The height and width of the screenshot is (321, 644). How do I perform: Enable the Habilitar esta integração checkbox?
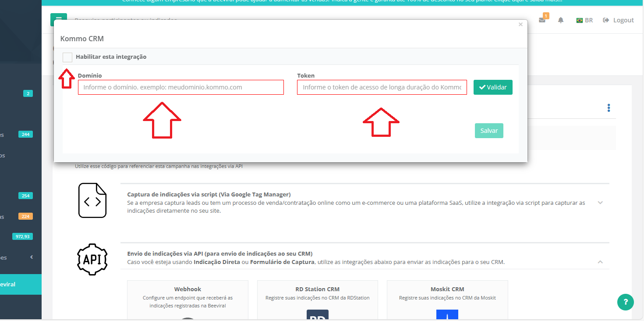(x=67, y=57)
